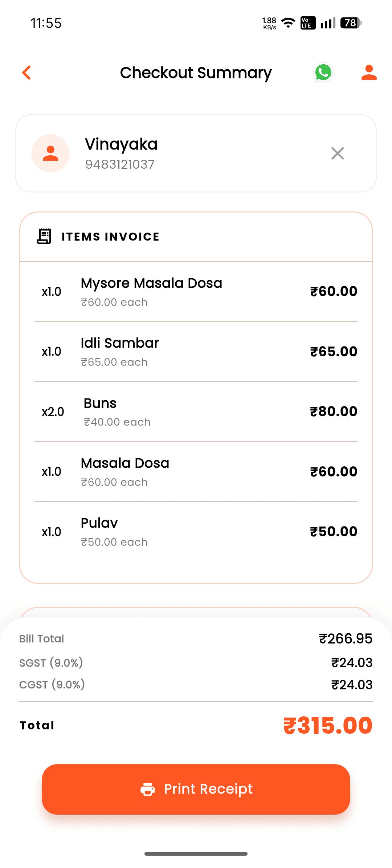The image size is (392, 868).
Task: Open the profile icon in header
Action: point(369,73)
